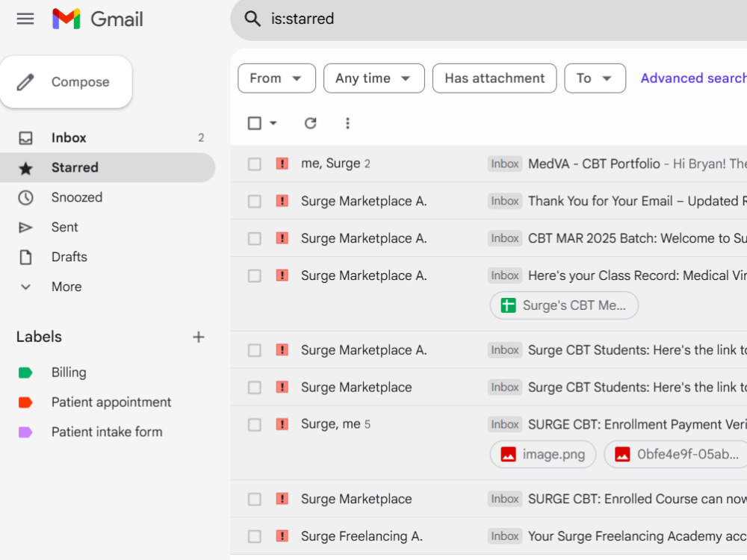747x560 pixels.
Task: Select all with the master checkbox
Action: tap(255, 123)
